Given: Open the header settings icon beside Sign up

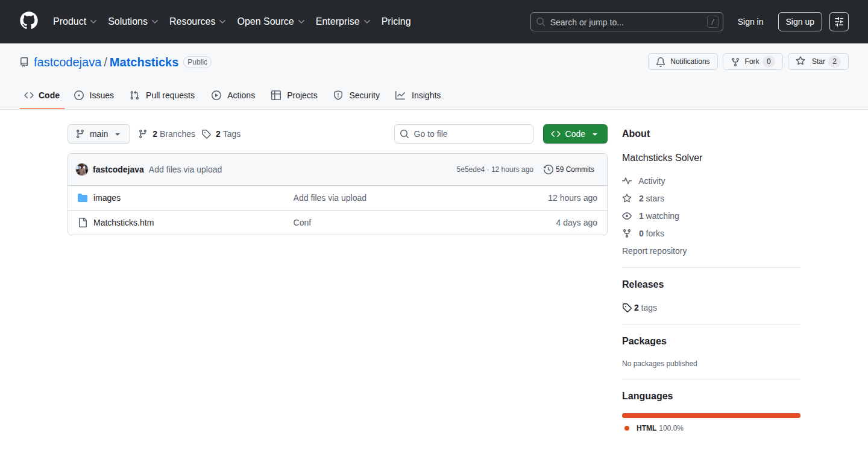Looking at the screenshot, I should click(x=839, y=22).
